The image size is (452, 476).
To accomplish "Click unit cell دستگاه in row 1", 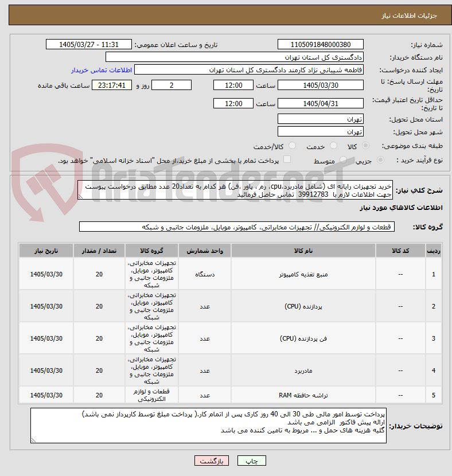I will [205, 275].
